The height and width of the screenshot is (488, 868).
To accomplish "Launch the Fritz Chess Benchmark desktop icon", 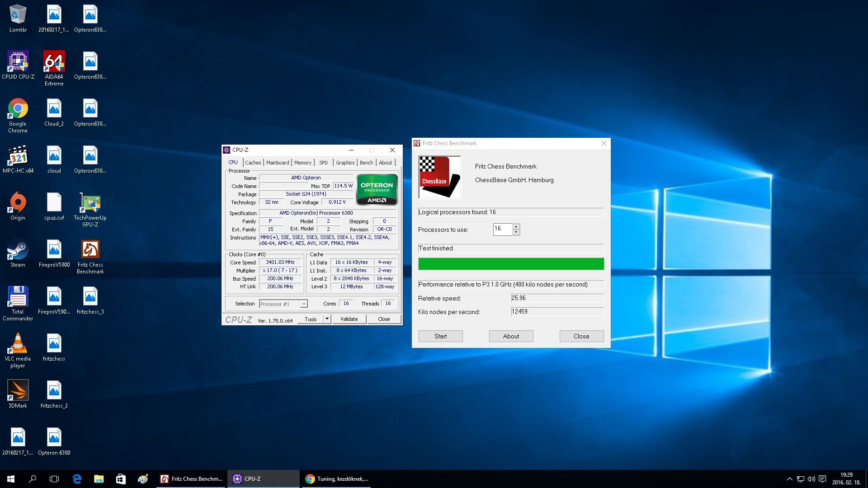I will tap(90, 256).
